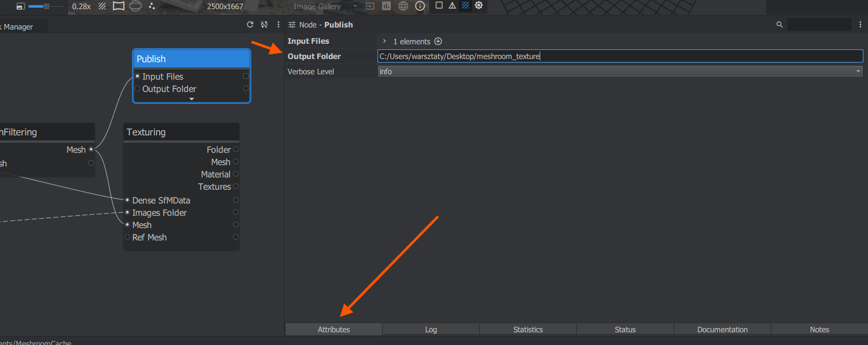Click the 0.28x zoom value
This screenshot has height=345, width=868.
81,7
